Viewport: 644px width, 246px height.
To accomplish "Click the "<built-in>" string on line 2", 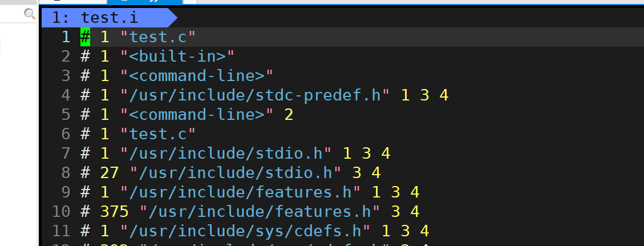I will coord(177,57).
